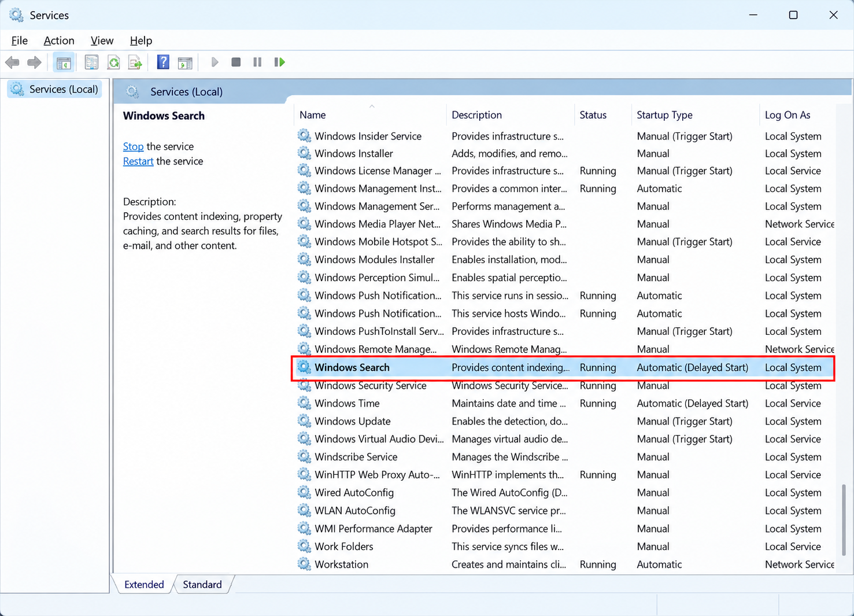Click 'Manages the Windscribe' description cell
Viewport: 854px width, 616px height.
click(509, 456)
